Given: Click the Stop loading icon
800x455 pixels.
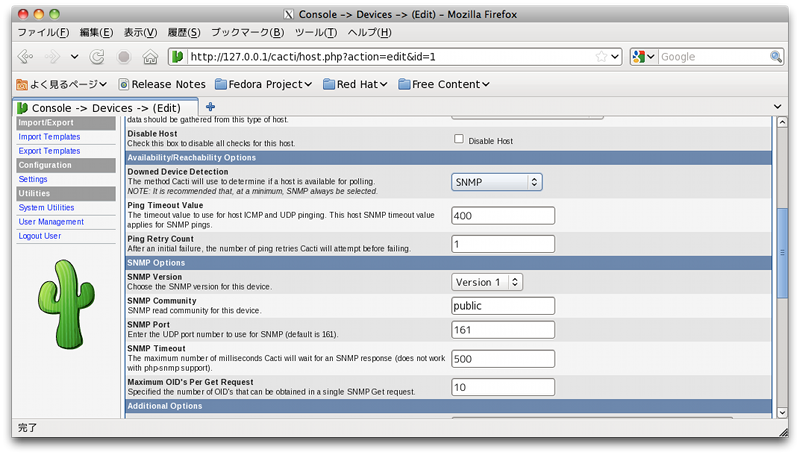Looking at the screenshot, I should click(x=124, y=57).
